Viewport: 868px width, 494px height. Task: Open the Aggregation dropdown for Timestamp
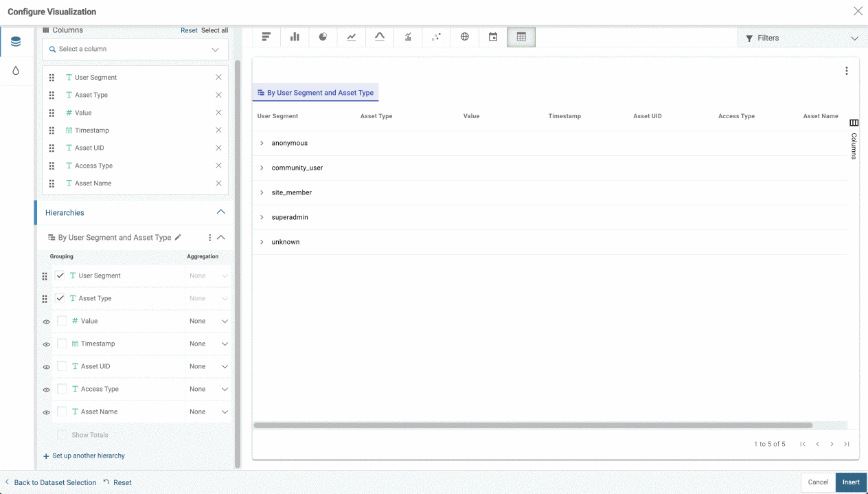point(209,344)
